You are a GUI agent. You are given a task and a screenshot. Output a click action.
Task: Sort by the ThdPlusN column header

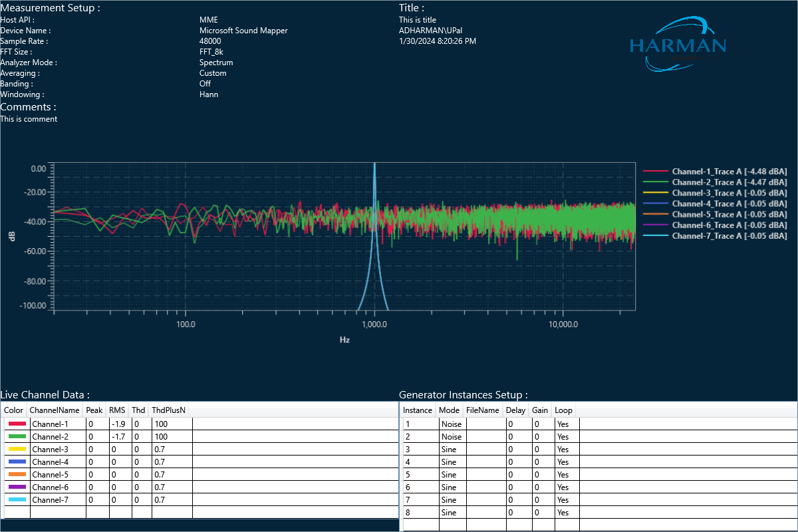[x=169, y=410]
